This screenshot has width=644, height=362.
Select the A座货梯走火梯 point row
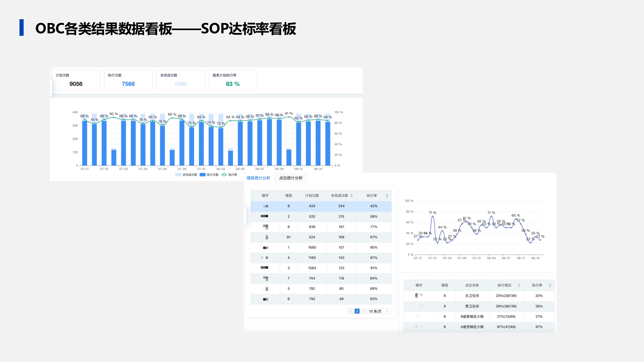point(479,327)
